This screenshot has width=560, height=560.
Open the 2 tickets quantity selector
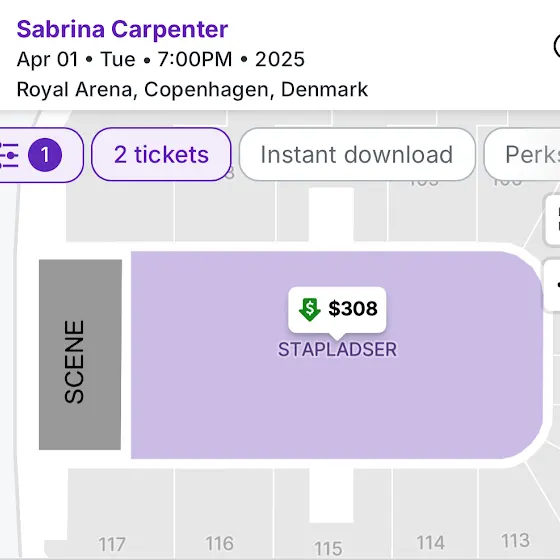161,155
